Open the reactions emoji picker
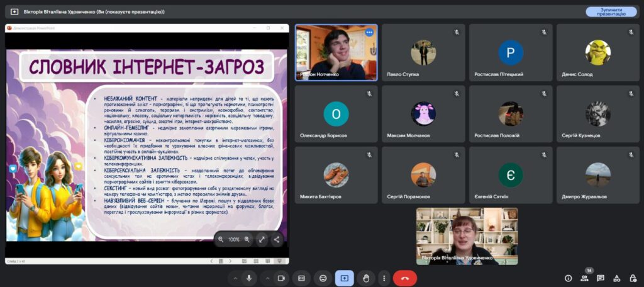Viewport: 644px width, 287px height. [x=323, y=278]
